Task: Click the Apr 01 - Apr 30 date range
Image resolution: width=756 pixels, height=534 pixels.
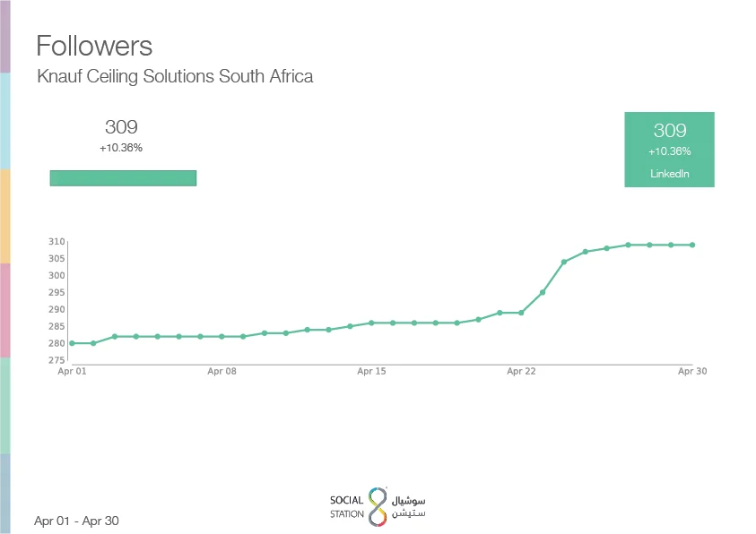Action: click(76, 521)
